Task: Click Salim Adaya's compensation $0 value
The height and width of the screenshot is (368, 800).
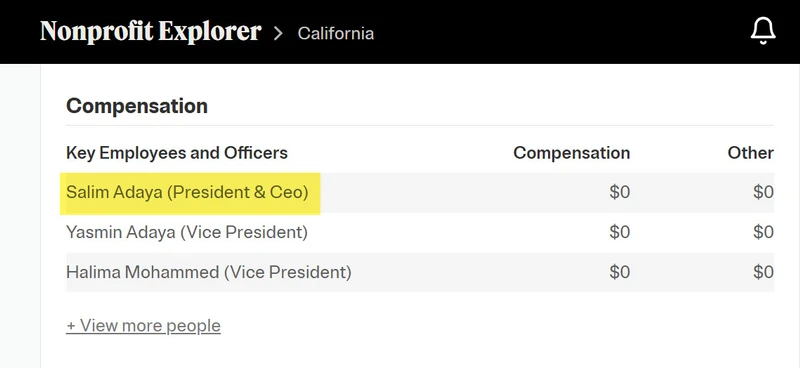Action: [619, 192]
